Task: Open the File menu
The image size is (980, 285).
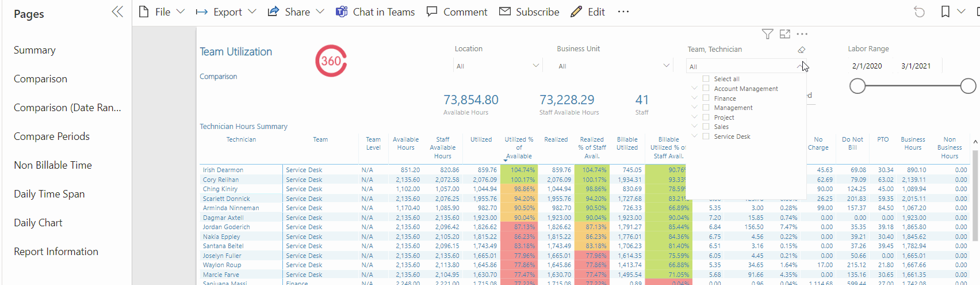Action: pos(162,12)
